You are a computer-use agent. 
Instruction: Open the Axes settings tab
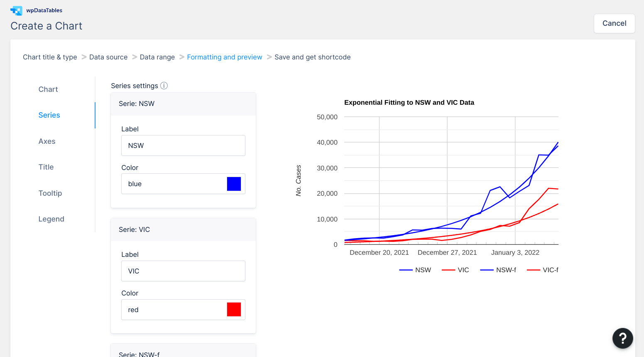(x=47, y=141)
